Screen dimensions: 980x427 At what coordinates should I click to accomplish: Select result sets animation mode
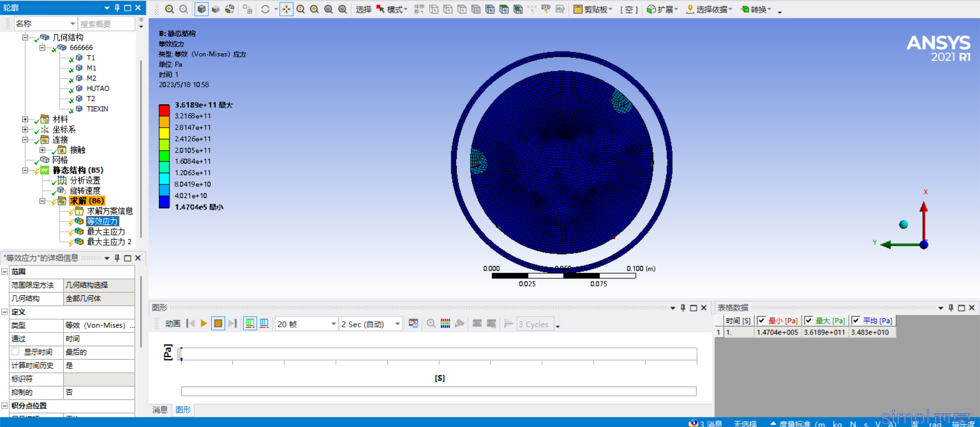tap(264, 323)
